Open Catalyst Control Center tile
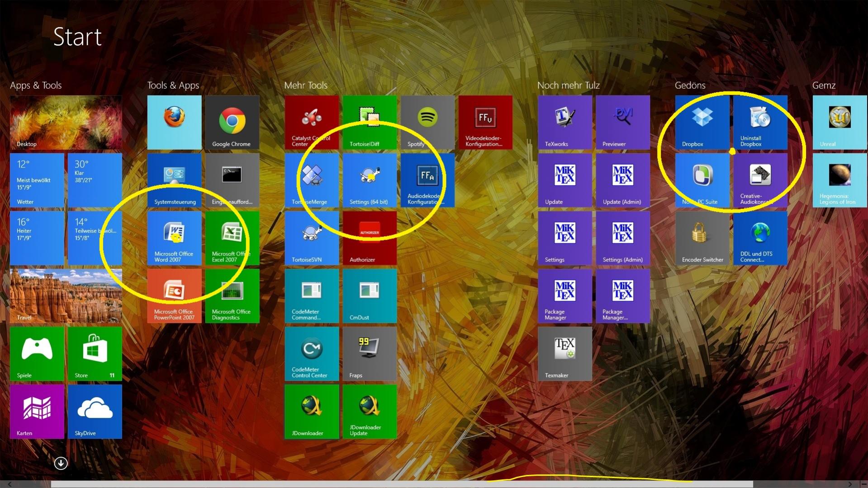 (x=312, y=122)
